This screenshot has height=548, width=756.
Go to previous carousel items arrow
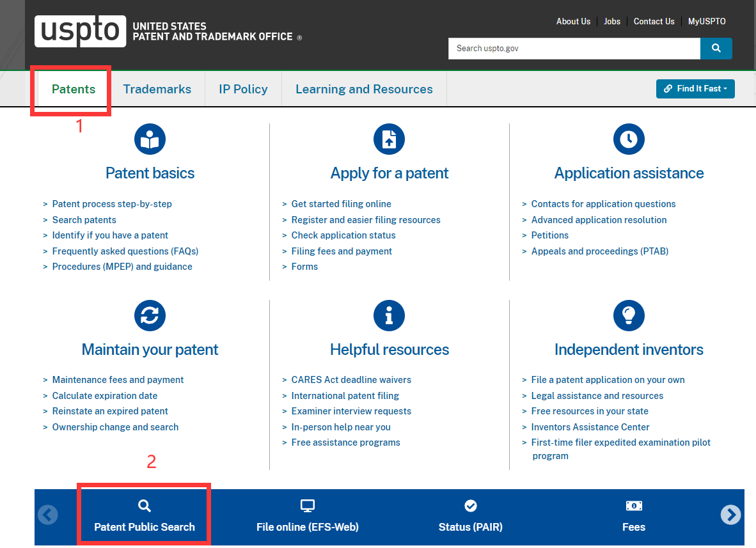pos(48,515)
